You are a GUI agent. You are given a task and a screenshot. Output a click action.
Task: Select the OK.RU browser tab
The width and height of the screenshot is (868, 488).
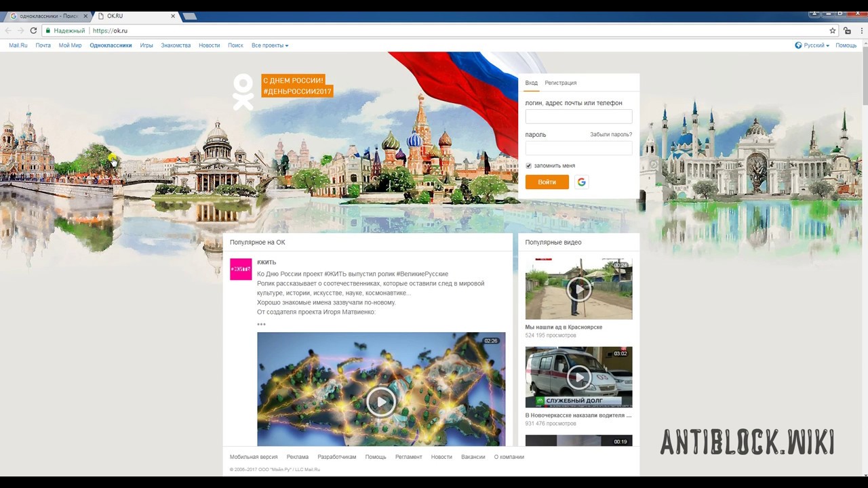point(136,16)
